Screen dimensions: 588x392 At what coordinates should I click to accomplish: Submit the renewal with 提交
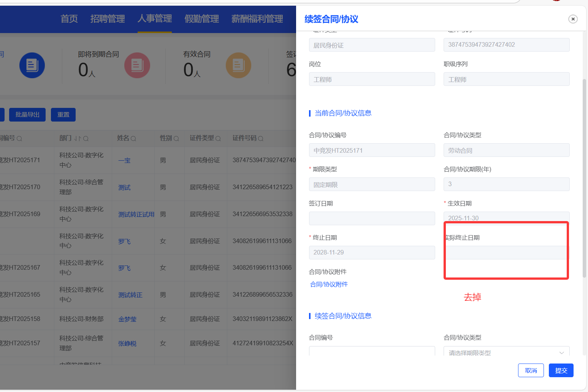tap(561, 370)
